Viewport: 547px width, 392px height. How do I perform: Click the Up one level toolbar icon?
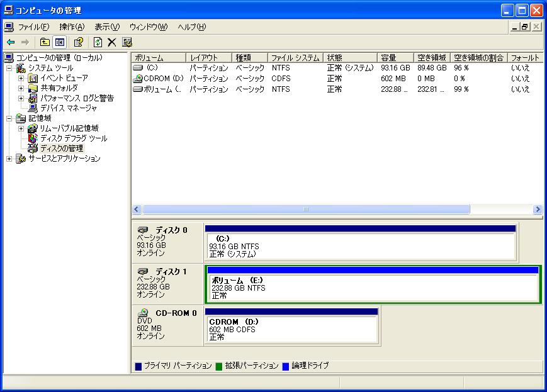pos(45,42)
